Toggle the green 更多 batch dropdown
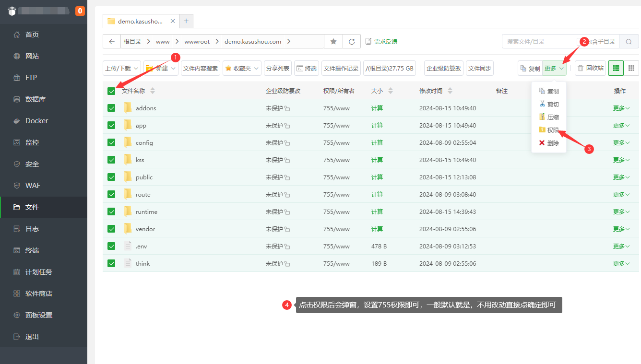Screen dimensions: 641x364 pyautogui.click(x=555, y=68)
